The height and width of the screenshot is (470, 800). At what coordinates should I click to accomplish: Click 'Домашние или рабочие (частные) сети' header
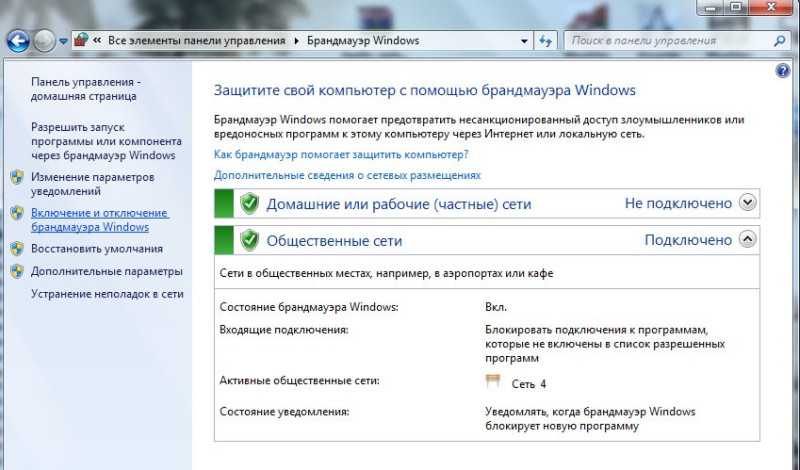point(398,204)
